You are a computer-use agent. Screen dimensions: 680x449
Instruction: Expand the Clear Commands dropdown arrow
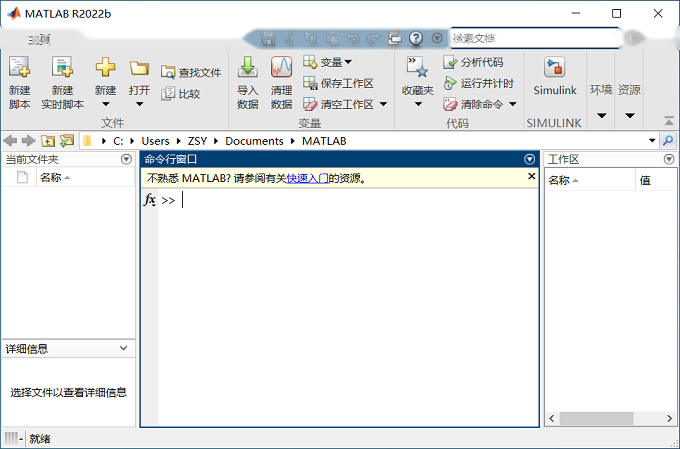tap(513, 104)
